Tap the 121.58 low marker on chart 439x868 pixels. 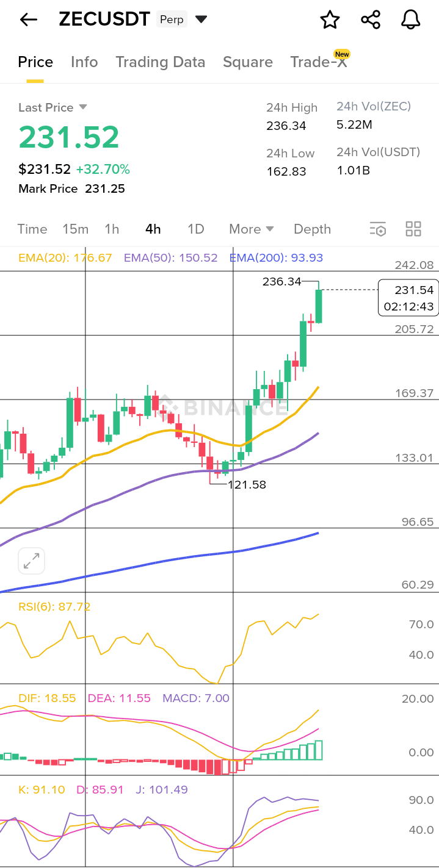[247, 485]
